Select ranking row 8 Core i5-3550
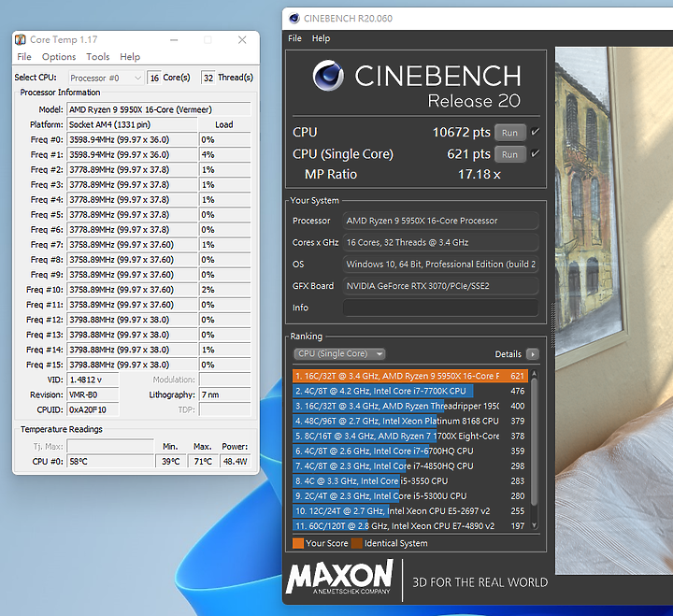 pyautogui.click(x=410, y=481)
